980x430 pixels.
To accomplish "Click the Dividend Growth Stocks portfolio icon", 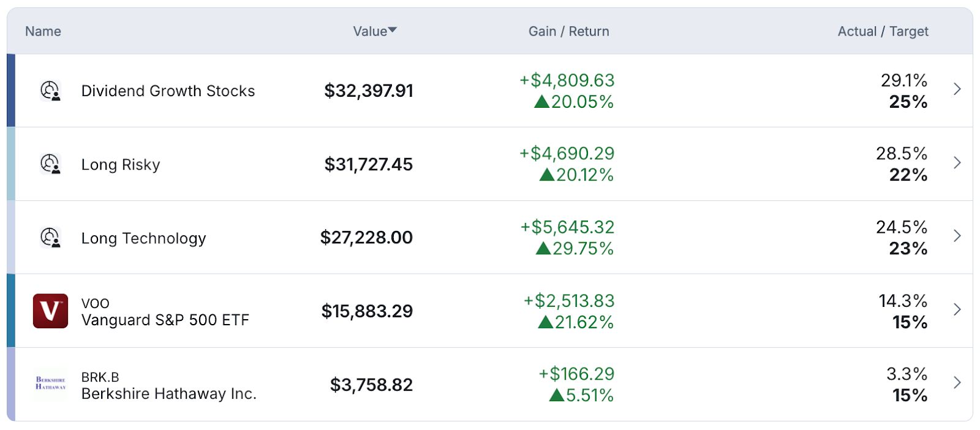I will pyautogui.click(x=50, y=91).
